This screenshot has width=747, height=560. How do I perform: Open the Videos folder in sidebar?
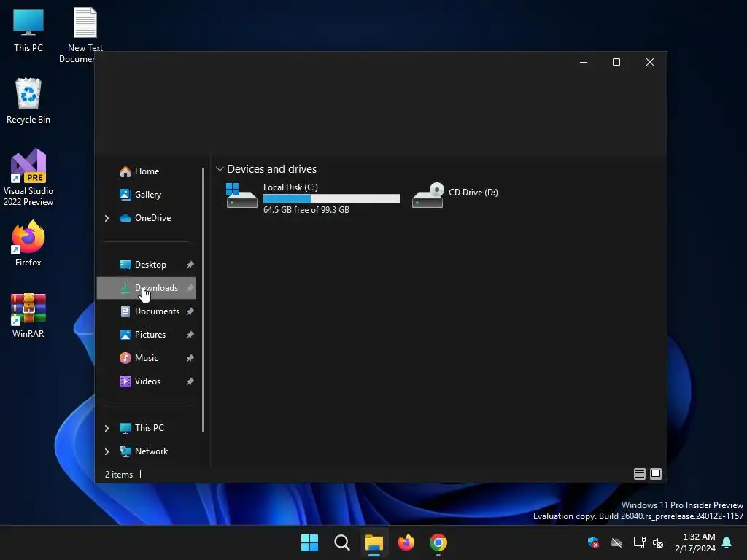[146, 381]
